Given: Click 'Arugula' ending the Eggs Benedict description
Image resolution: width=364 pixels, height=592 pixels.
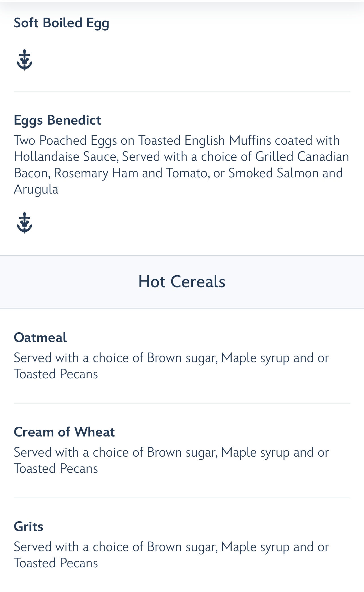Looking at the screenshot, I should click(x=36, y=189).
